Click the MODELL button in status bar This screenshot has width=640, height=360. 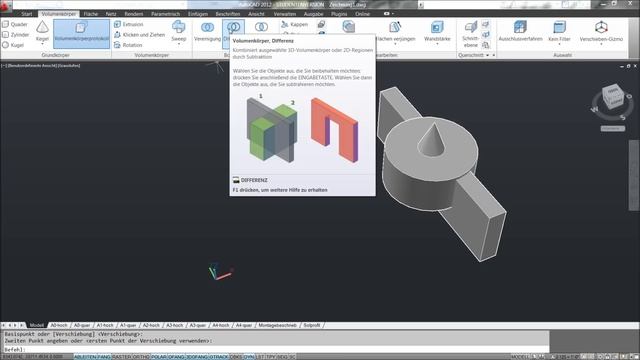pos(520,357)
